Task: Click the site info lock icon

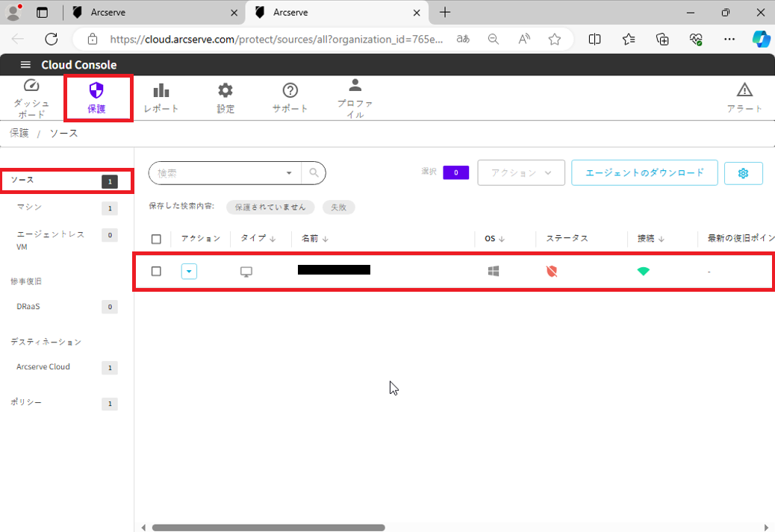Action: [93, 39]
